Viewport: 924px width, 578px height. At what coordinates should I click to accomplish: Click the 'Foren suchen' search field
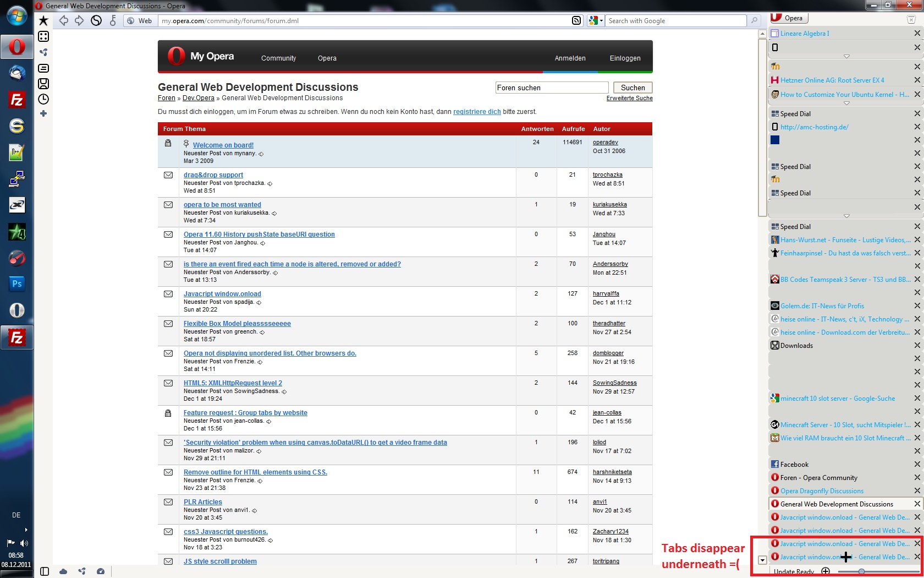coord(551,88)
